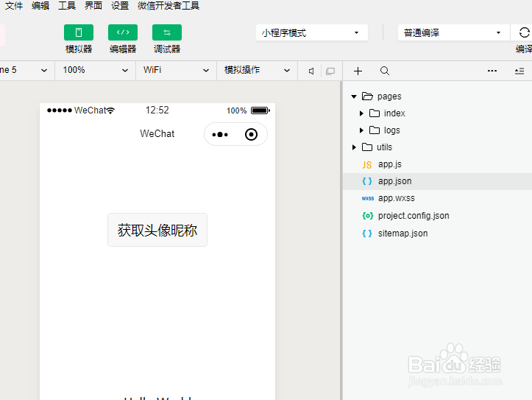Select the utils folder
This screenshot has width=532, height=400.
(x=437, y=147)
